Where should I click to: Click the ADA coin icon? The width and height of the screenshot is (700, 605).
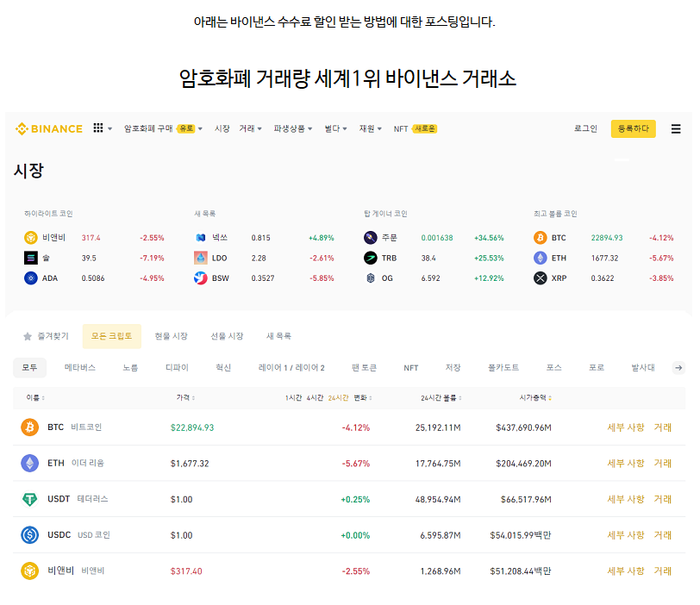(x=31, y=278)
